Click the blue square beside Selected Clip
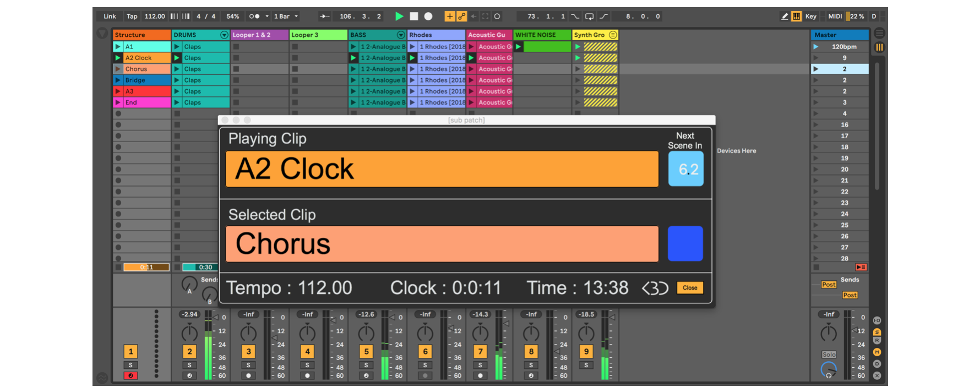Viewport: 980px width, 392px height. 685,243
